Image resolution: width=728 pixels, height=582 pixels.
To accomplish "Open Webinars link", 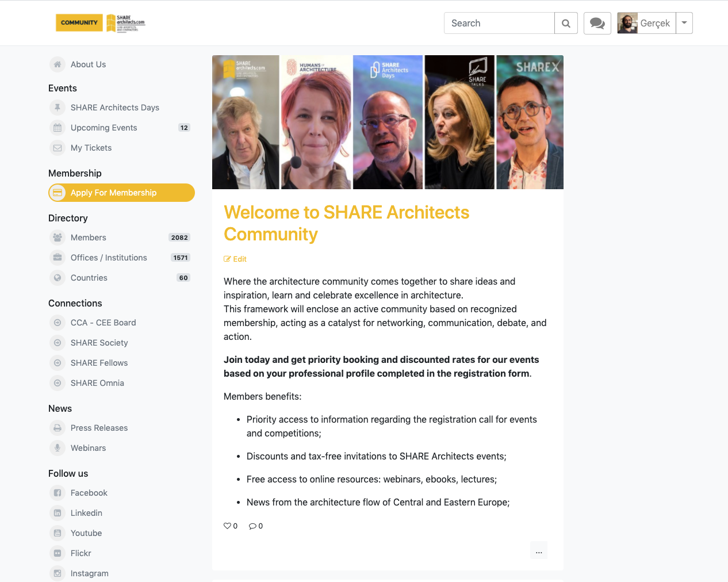I will point(88,448).
